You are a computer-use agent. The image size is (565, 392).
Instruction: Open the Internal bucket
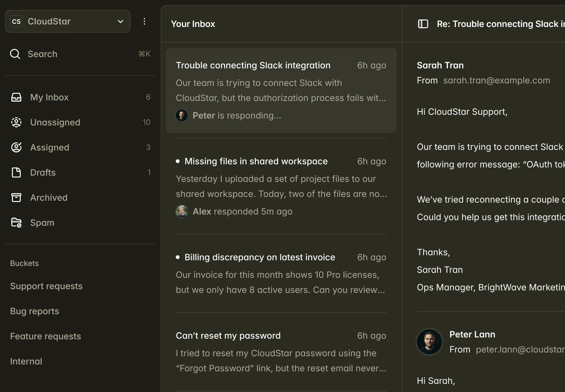pyautogui.click(x=26, y=361)
